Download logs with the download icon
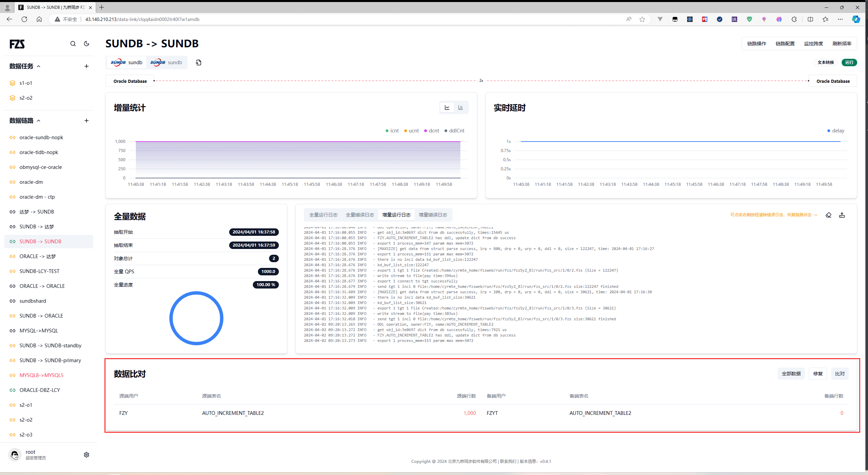868x475 pixels. click(842, 215)
